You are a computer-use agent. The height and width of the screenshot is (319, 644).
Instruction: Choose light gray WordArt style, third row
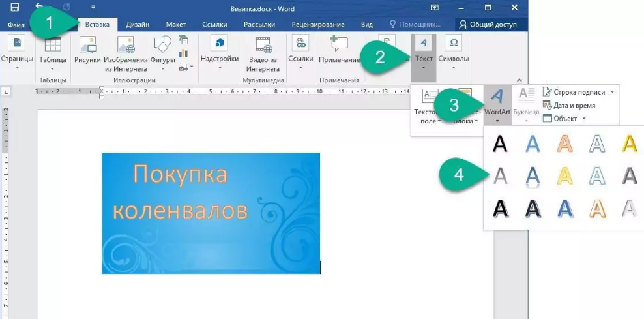[629, 208]
